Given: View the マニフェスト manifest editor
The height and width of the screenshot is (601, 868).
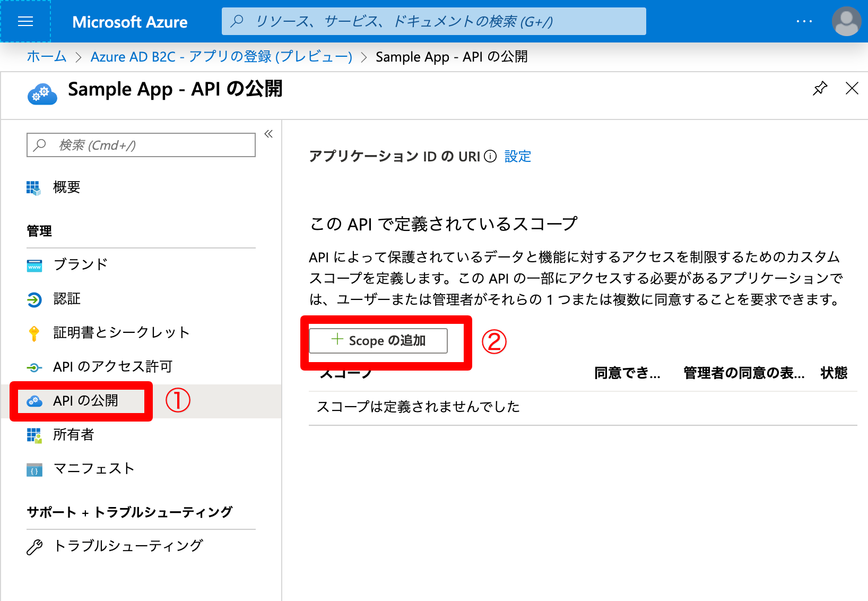Looking at the screenshot, I should (x=33, y=469).
